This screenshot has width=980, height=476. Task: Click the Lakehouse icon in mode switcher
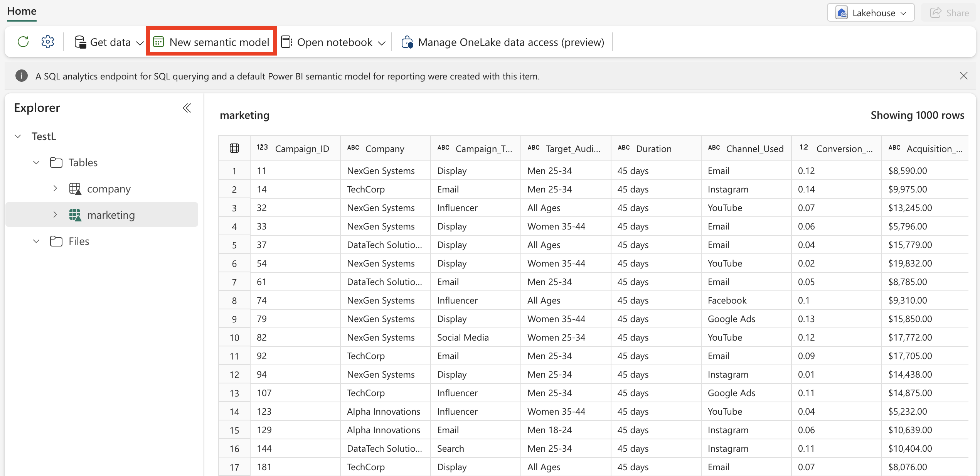(x=842, y=13)
